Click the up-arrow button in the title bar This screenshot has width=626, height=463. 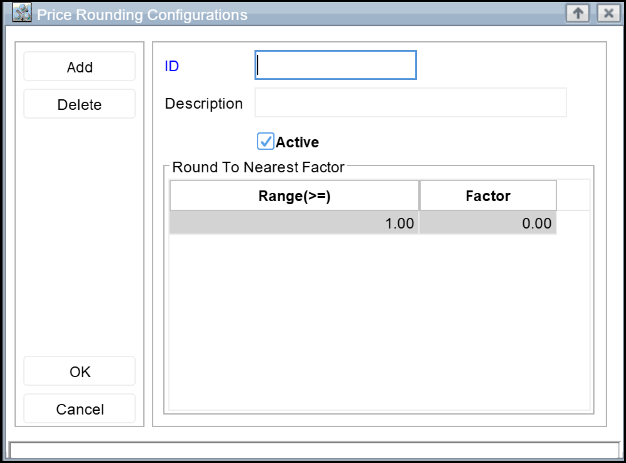[x=577, y=14]
